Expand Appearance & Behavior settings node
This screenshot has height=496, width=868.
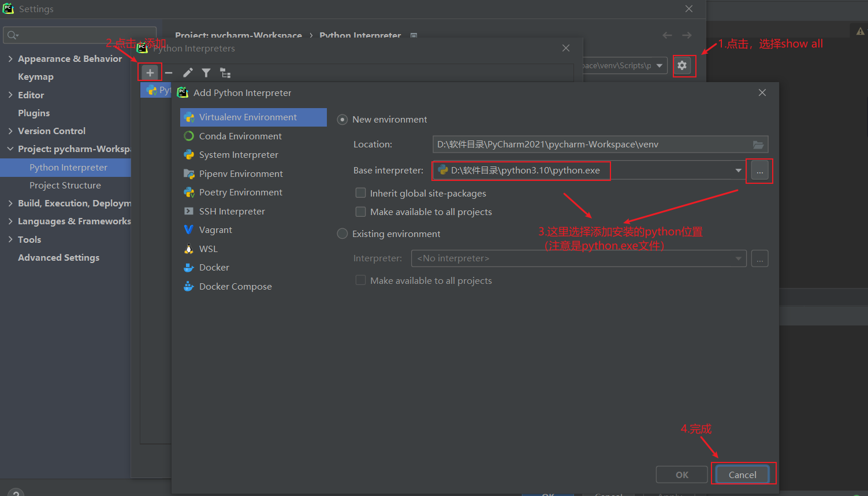pos(10,59)
